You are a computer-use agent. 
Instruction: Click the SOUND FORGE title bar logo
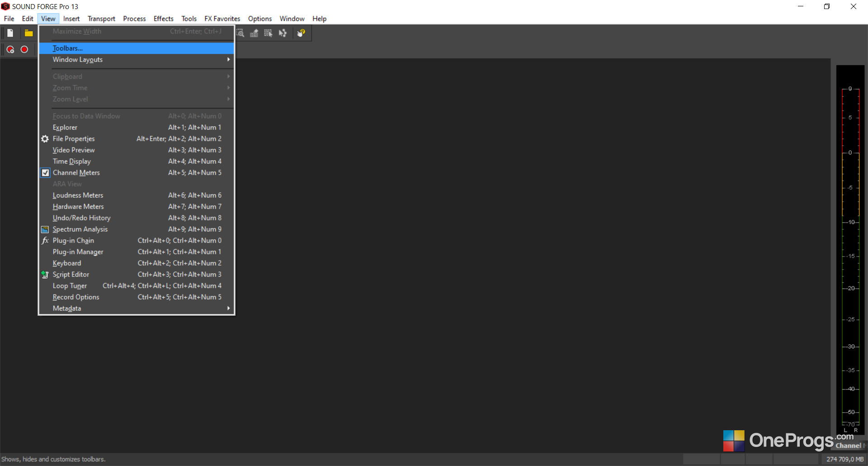(x=5, y=6)
